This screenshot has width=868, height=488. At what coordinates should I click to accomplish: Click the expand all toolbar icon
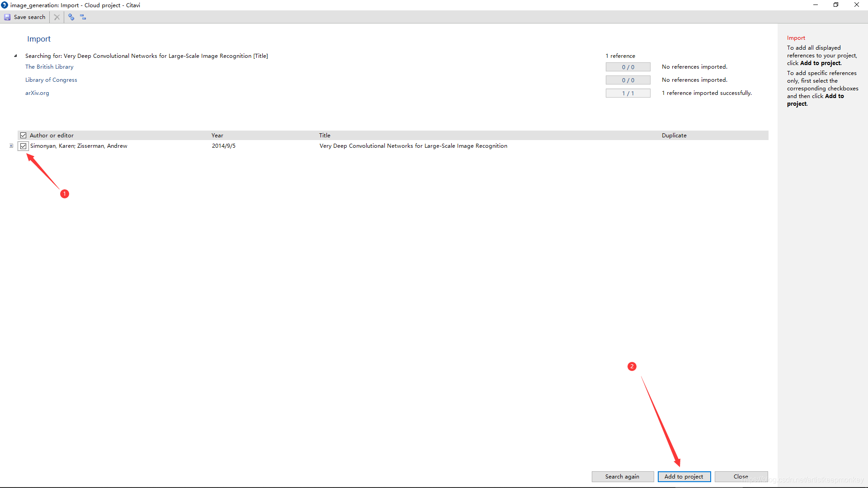[x=71, y=17]
